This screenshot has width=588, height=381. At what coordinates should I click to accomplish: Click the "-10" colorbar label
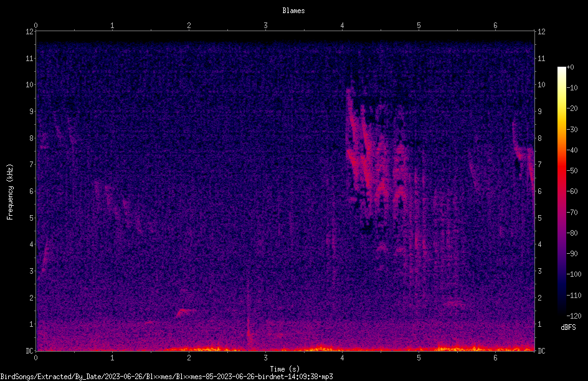pyautogui.click(x=572, y=88)
